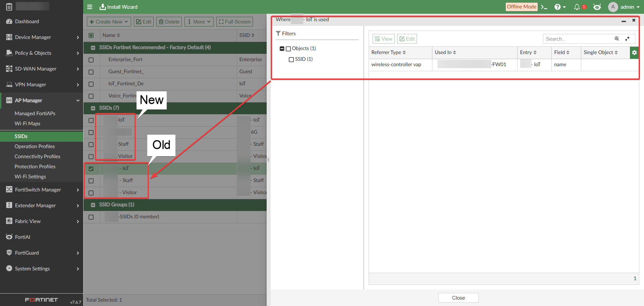Sort by Referrer Type column
The height and width of the screenshot is (306, 644).
[388, 52]
